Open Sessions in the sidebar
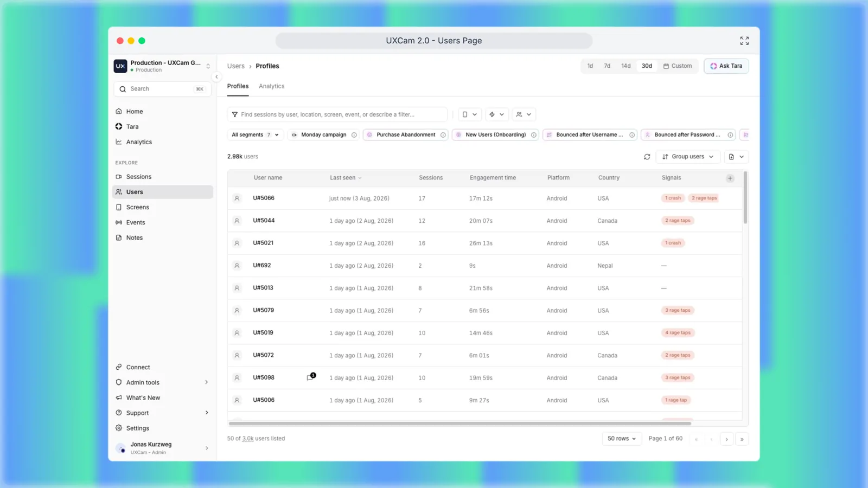Image resolution: width=868 pixels, height=488 pixels. [163, 177]
